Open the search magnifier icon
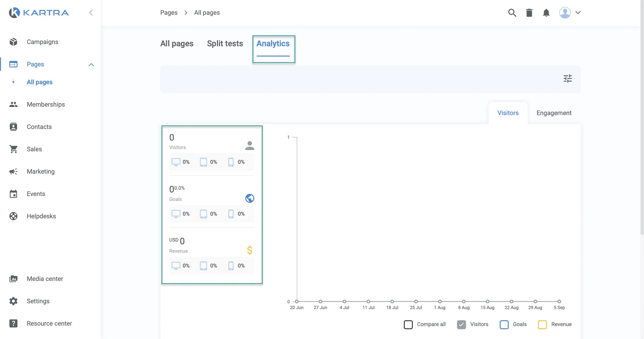Image resolution: width=644 pixels, height=339 pixels. point(512,13)
